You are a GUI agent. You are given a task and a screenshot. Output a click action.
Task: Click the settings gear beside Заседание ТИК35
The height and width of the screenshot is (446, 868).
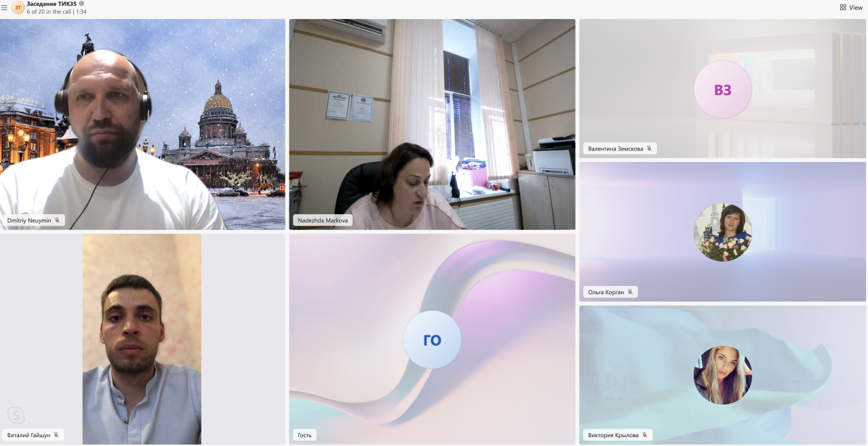(x=81, y=3)
